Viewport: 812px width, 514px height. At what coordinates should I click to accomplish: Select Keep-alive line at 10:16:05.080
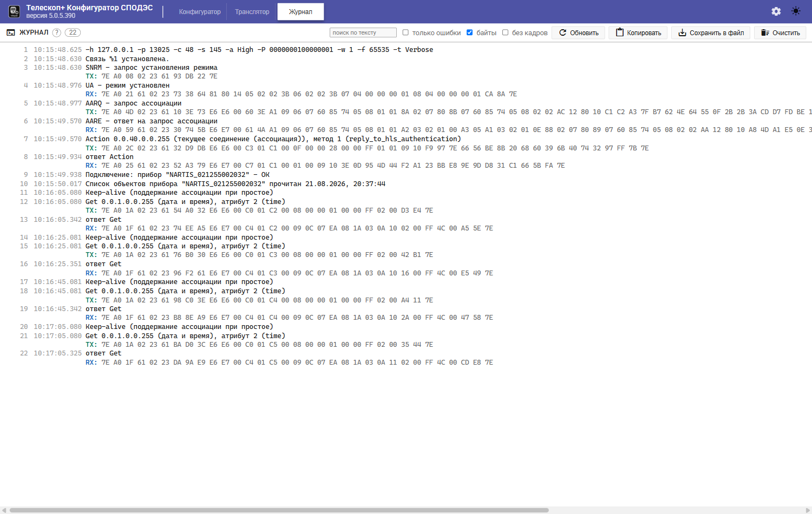tap(179, 193)
